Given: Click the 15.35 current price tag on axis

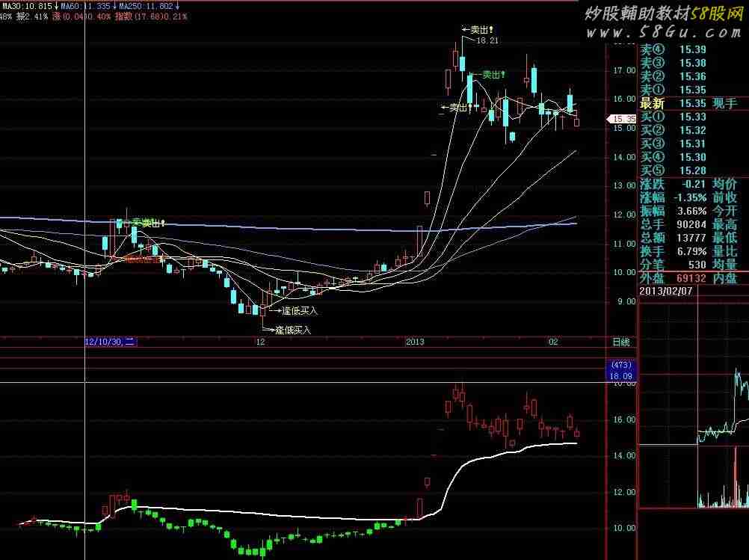Looking at the screenshot, I should [x=621, y=118].
